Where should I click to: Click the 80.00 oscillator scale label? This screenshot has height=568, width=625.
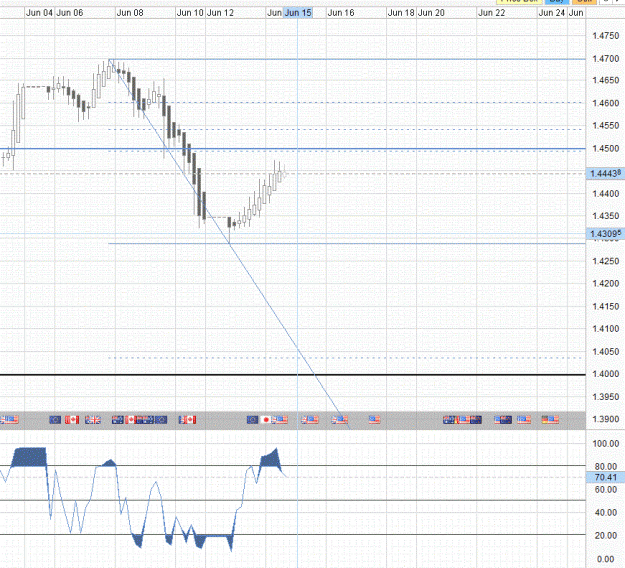pyautogui.click(x=605, y=466)
